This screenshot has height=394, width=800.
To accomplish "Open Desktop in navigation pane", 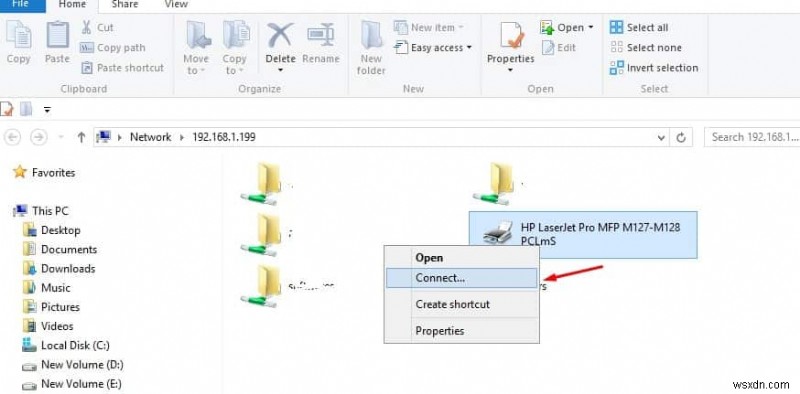I will (53, 230).
